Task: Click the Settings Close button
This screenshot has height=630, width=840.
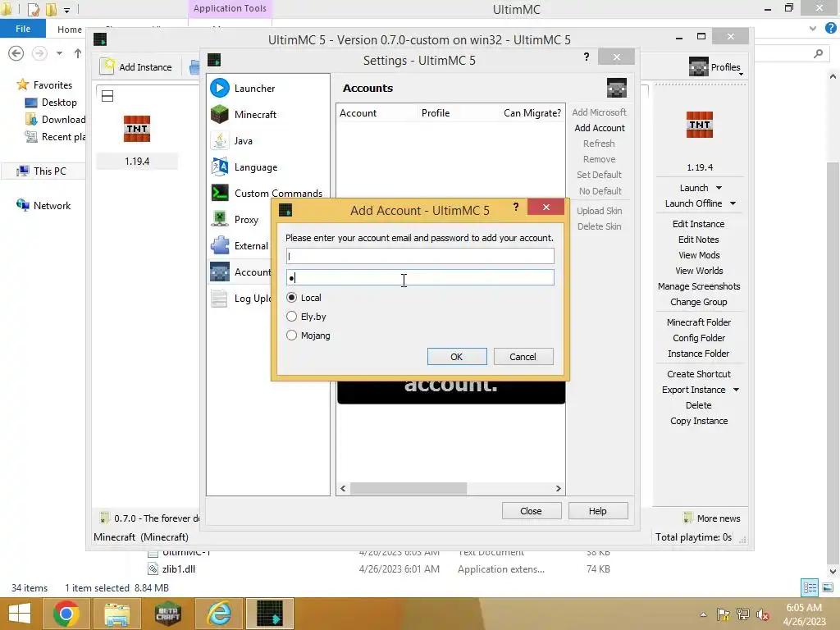Action: (x=532, y=511)
